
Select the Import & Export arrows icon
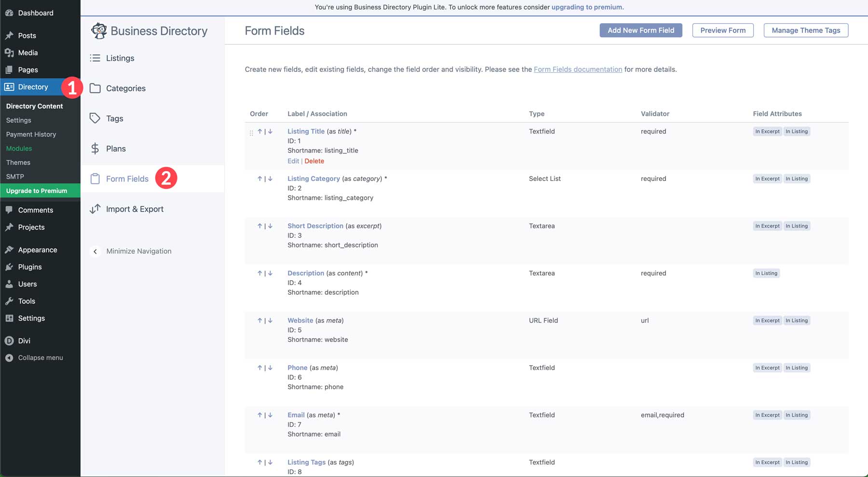point(95,209)
